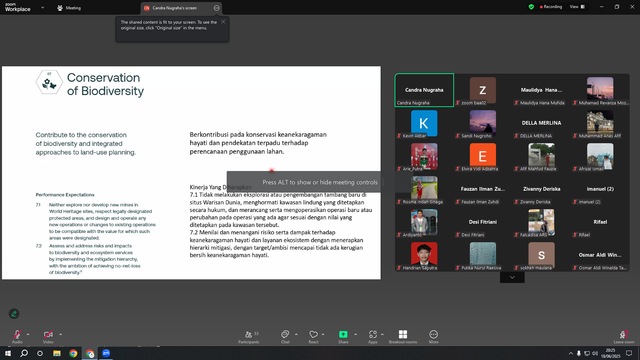
Task: Select Handrian Saputra's video tile
Action: click(424, 255)
